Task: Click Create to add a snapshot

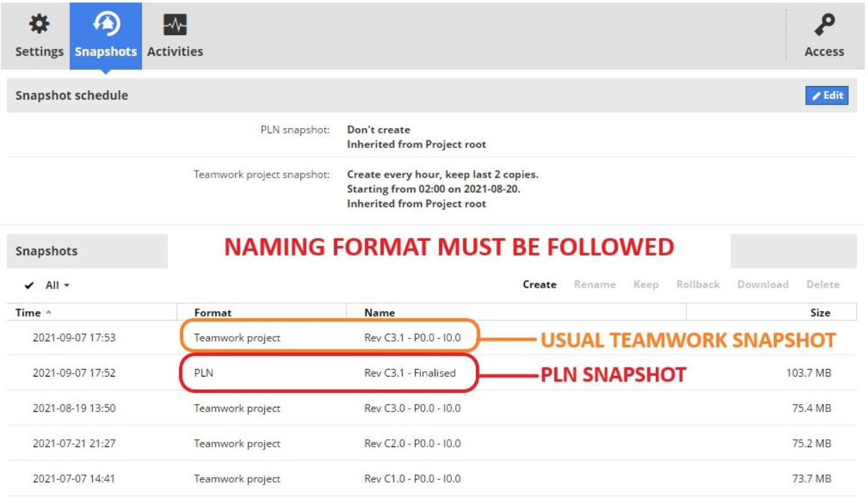Action: (539, 284)
